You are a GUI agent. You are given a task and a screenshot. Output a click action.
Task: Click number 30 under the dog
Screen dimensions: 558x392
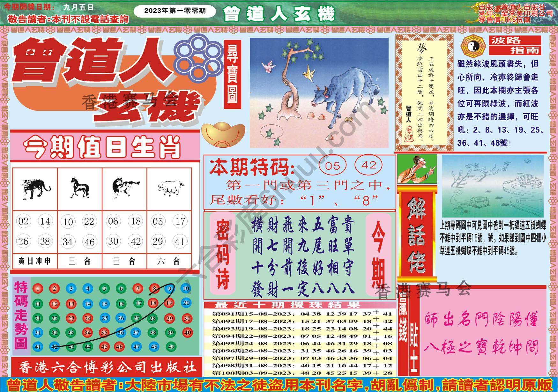click(113, 241)
